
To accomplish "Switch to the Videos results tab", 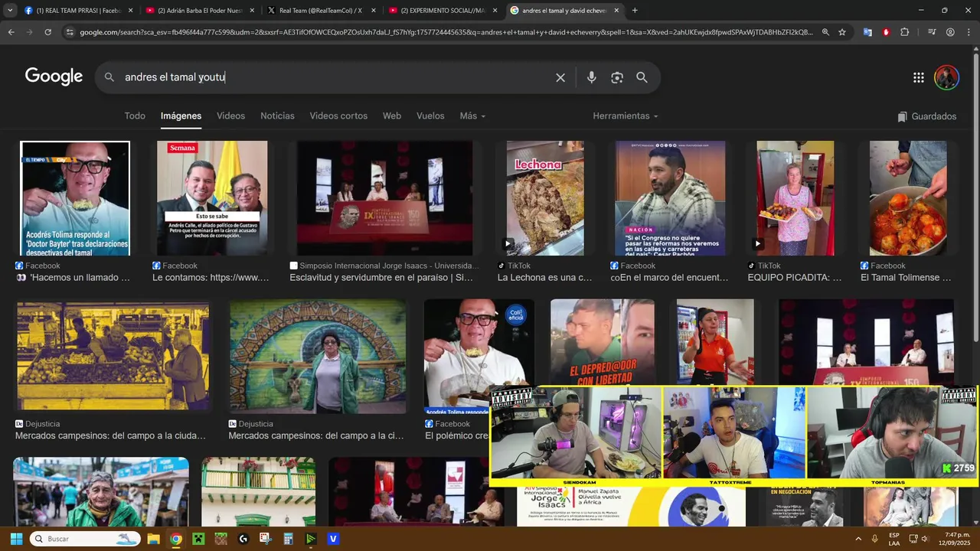I will (x=230, y=116).
